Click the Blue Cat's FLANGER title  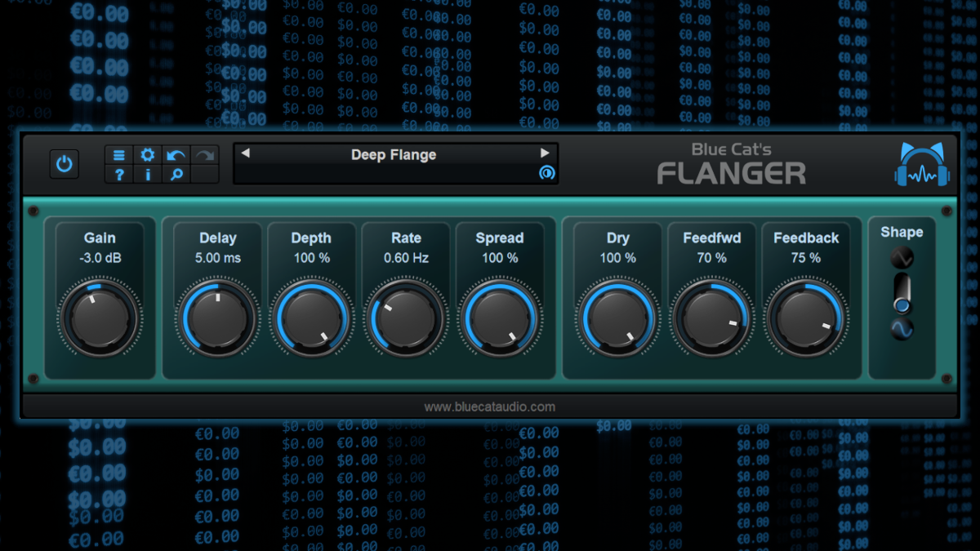tap(732, 164)
